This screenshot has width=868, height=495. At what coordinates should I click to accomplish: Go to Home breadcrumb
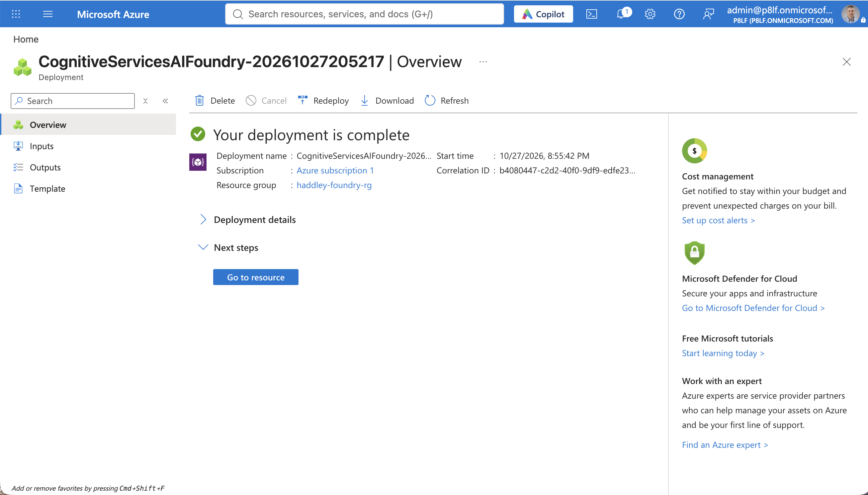click(26, 39)
